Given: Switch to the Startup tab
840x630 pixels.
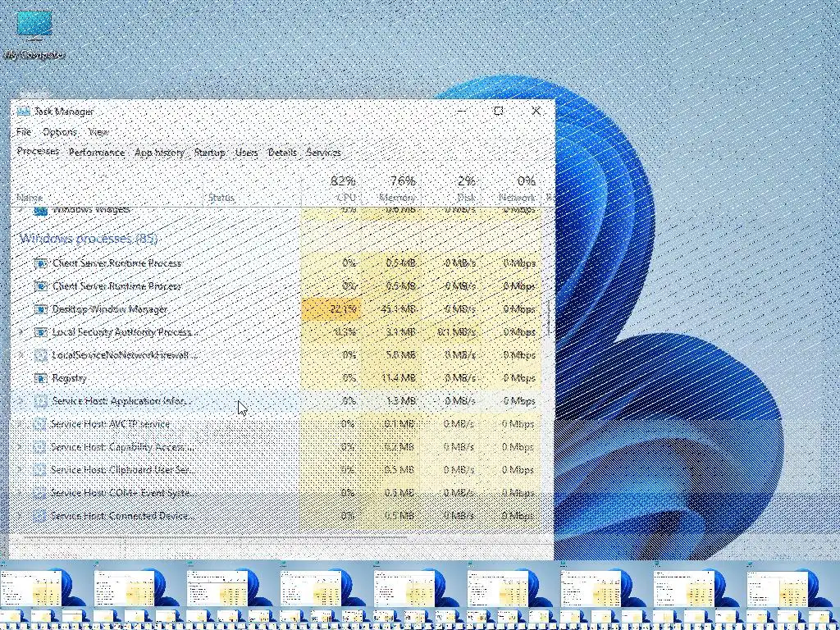Looking at the screenshot, I should pyautogui.click(x=209, y=153).
